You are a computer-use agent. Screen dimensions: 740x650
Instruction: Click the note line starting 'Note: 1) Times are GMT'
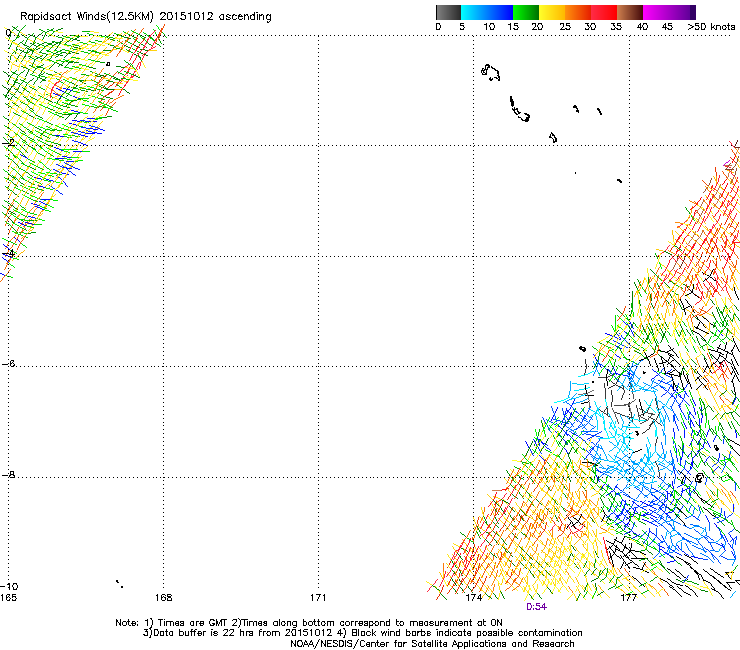[309, 623]
